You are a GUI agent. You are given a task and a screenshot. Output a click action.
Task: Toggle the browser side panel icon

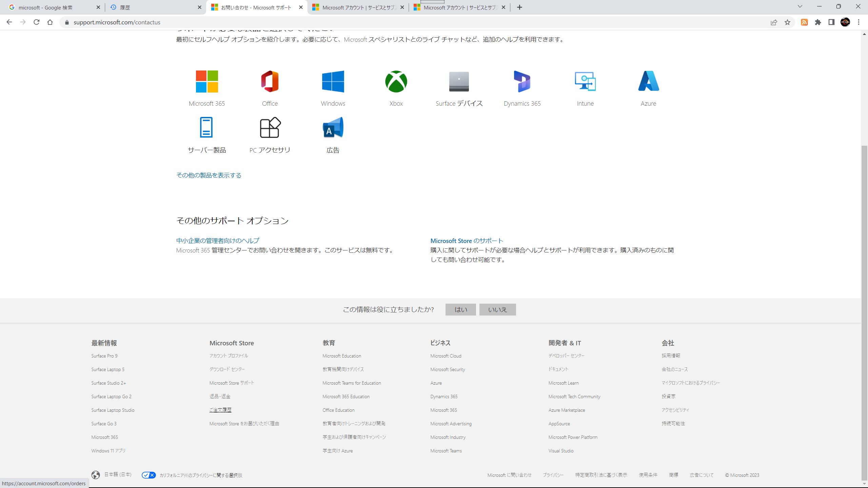click(x=831, y=22)
